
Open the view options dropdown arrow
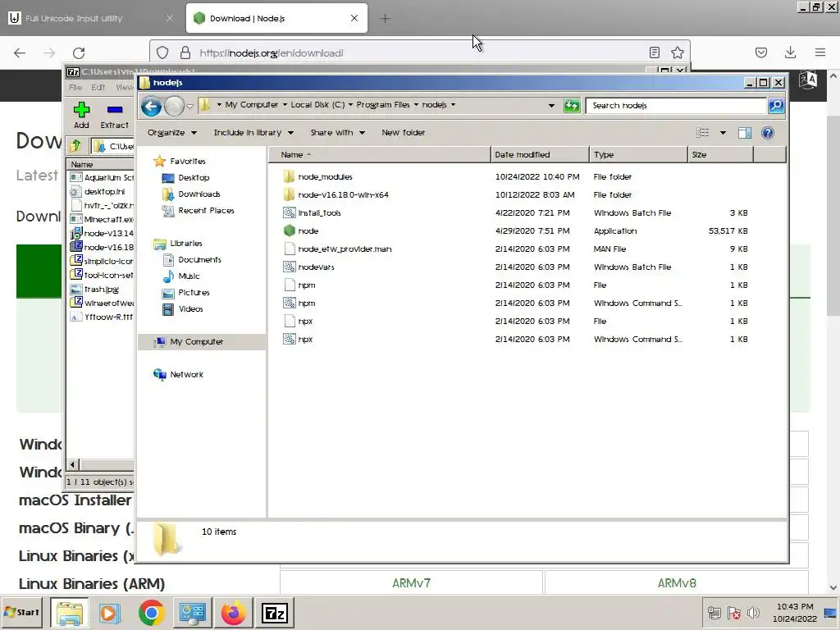(723, 133)
